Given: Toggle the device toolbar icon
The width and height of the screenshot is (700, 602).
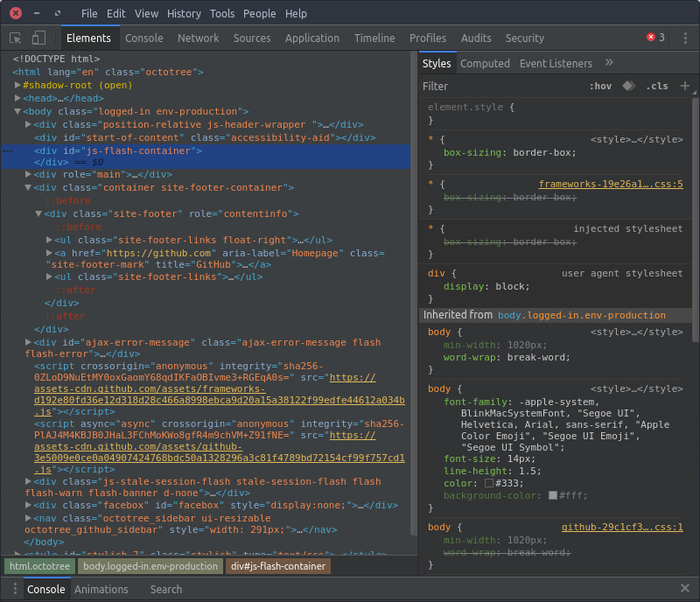Looking at the screenshot, I should tap(38, 38).
